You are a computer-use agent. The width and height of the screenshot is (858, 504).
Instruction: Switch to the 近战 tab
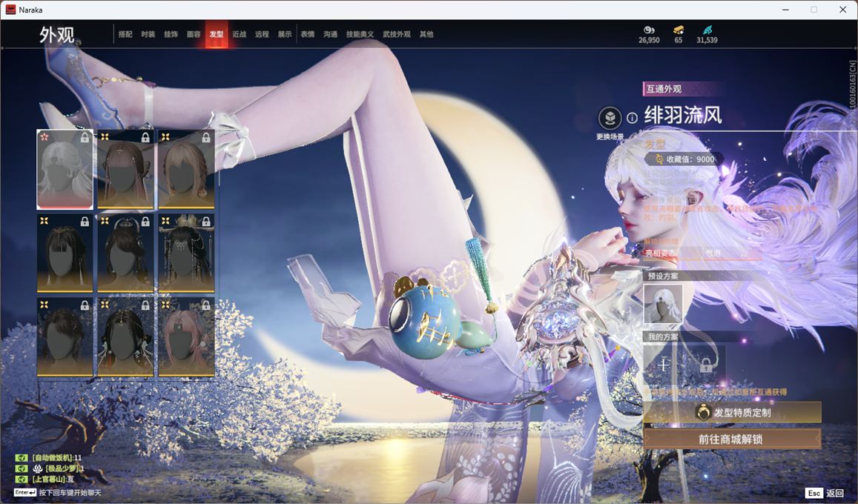pos(239,34)
